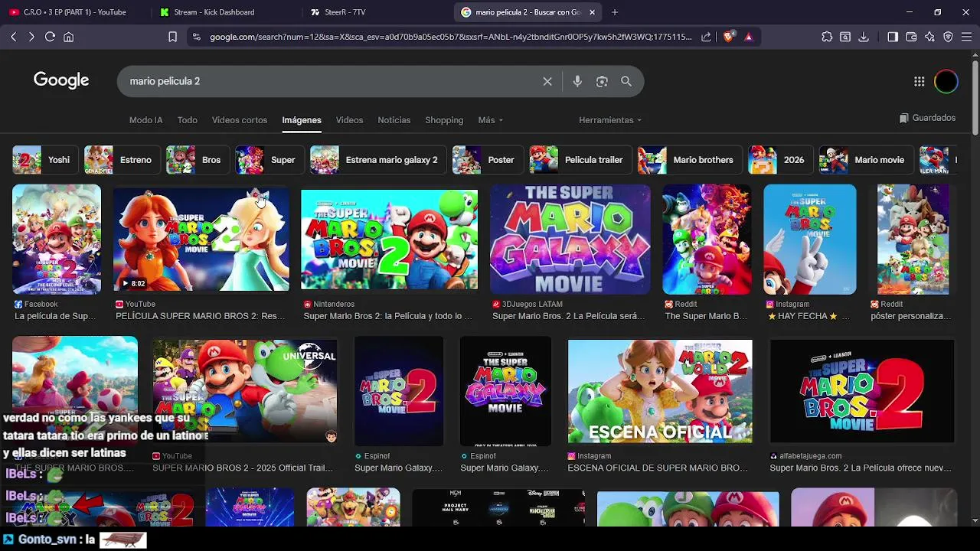Image resolution: width=980 pixels, height=551 pixels.
Task: Toggle the browser sidebar panel
Action: (x=893, y=37)
